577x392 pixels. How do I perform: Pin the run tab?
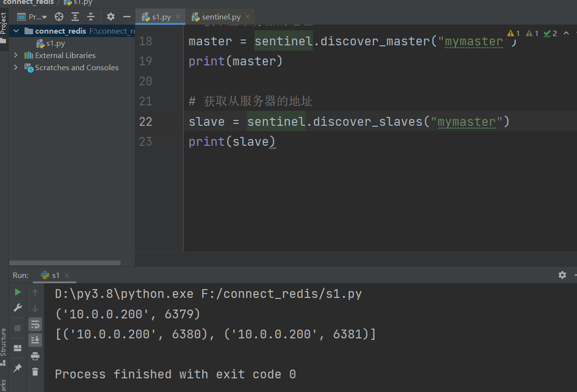tap(17, 368)
